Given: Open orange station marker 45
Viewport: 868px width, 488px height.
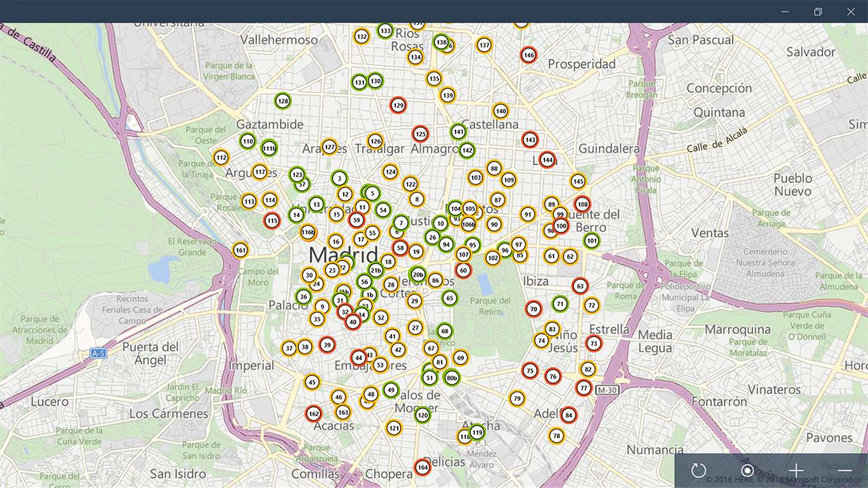Looking at the screenshot, I should click(x=312, y=381).
